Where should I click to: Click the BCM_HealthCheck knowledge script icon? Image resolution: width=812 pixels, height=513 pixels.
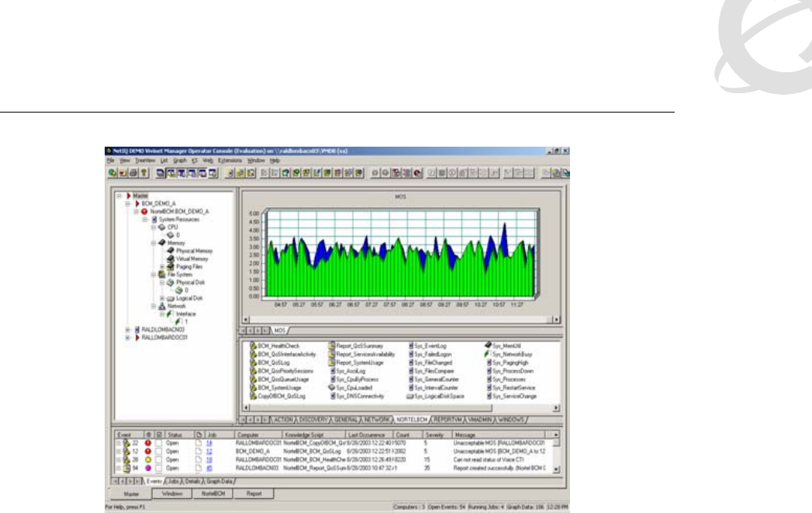(253, 345)
